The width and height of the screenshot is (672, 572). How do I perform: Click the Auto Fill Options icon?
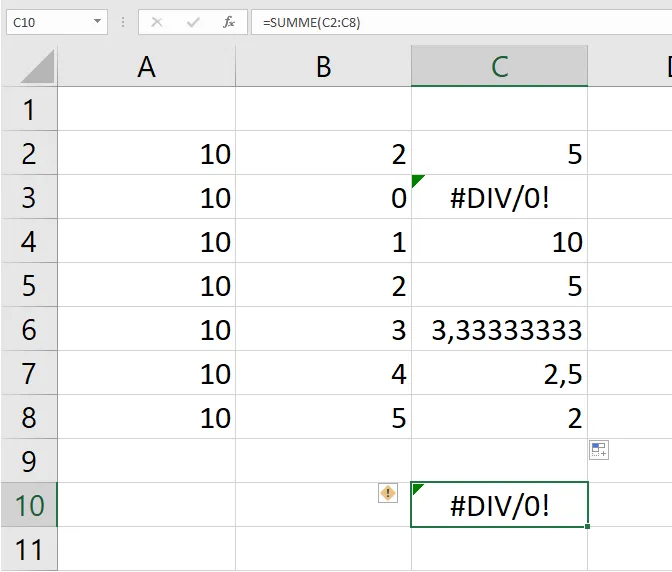coord(599,450)
